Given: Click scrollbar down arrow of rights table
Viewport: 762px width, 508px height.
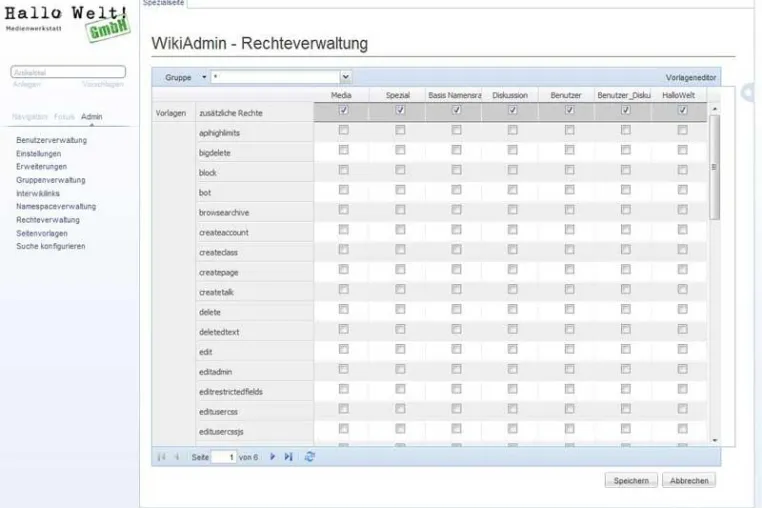Looking at the screenshot, I should (x=714, y=440).
